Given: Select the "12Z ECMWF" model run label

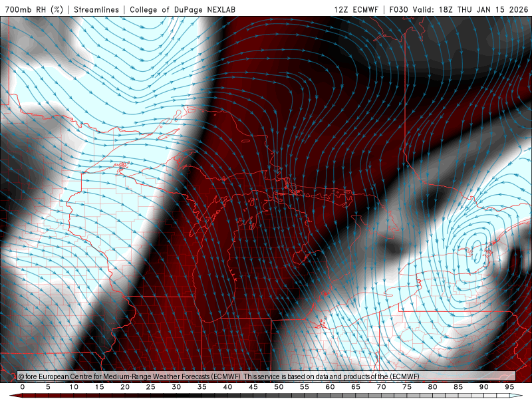Looking at the screenshot, I should point(356,9).
